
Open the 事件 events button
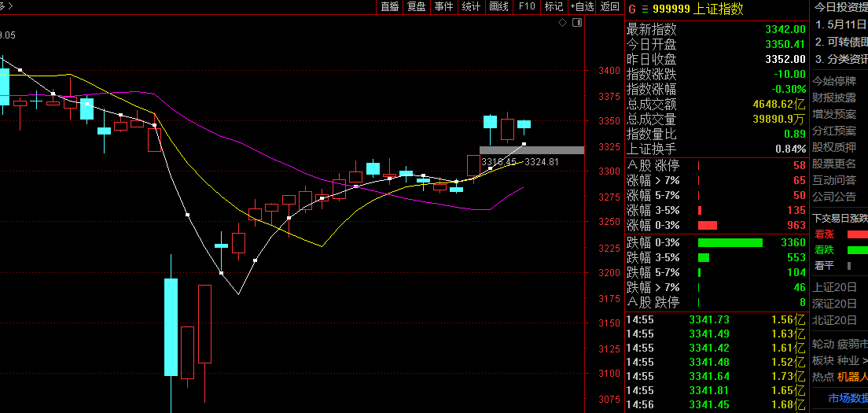[x=443, y=6]
